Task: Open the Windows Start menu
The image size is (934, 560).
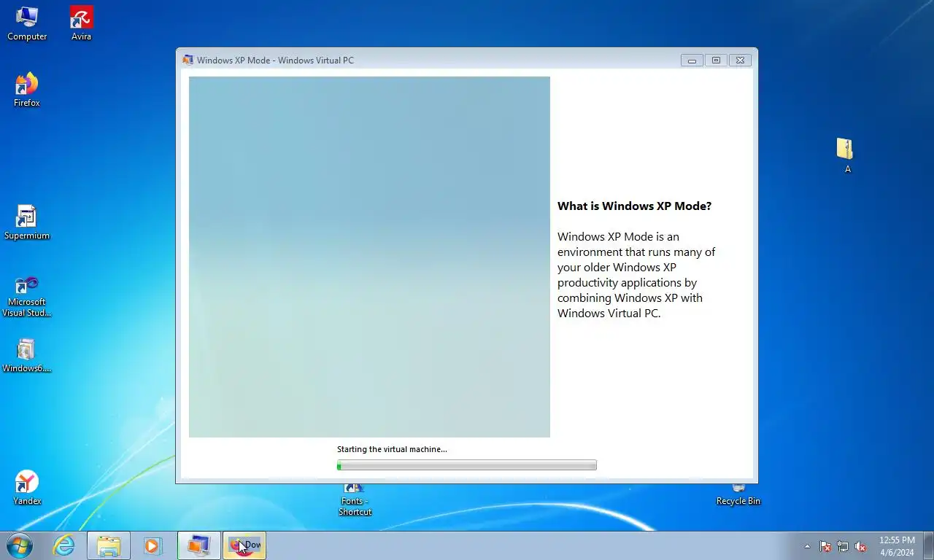Action: [x=20, y=545]
